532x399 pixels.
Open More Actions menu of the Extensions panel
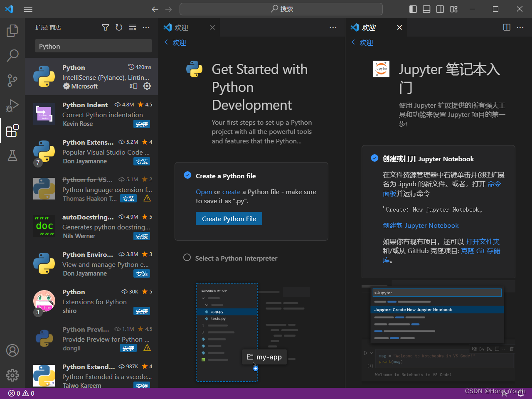(146, 27)
